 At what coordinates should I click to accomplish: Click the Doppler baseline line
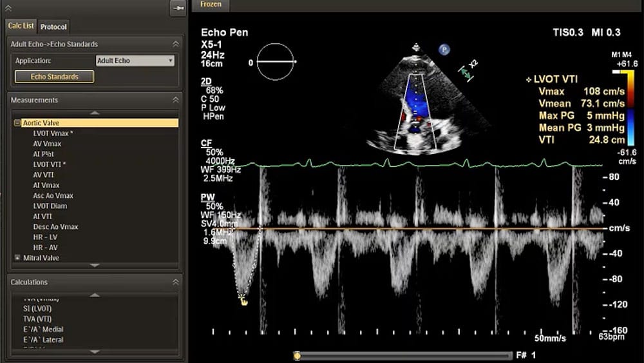tap(419, 228)
